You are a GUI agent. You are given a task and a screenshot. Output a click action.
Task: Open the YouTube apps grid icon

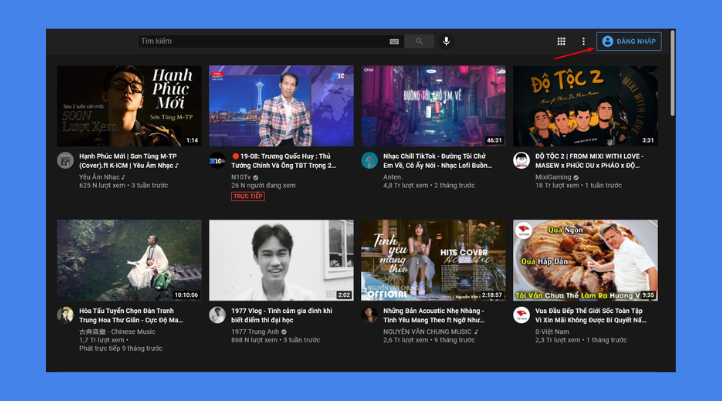[x=561, y=41]
